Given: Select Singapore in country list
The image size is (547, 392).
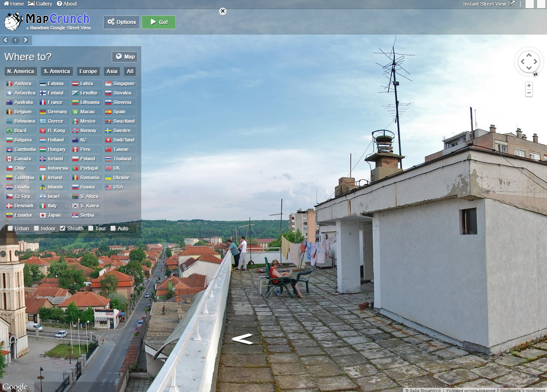Looking at the screenshot, I should (x=120, y=84).
